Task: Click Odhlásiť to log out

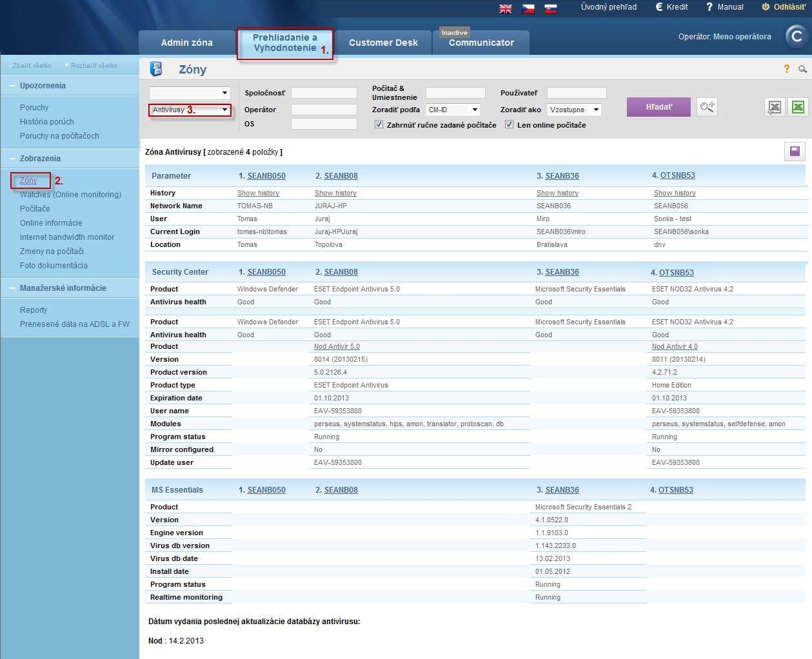Action: coord(784,7)
